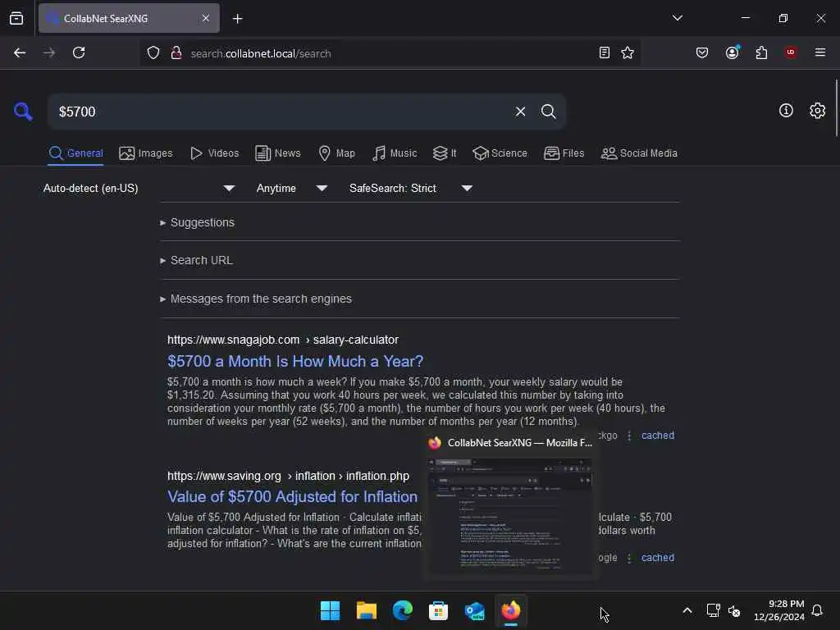Open the SafeSearch: Strict dropdown

click(411, 188)
